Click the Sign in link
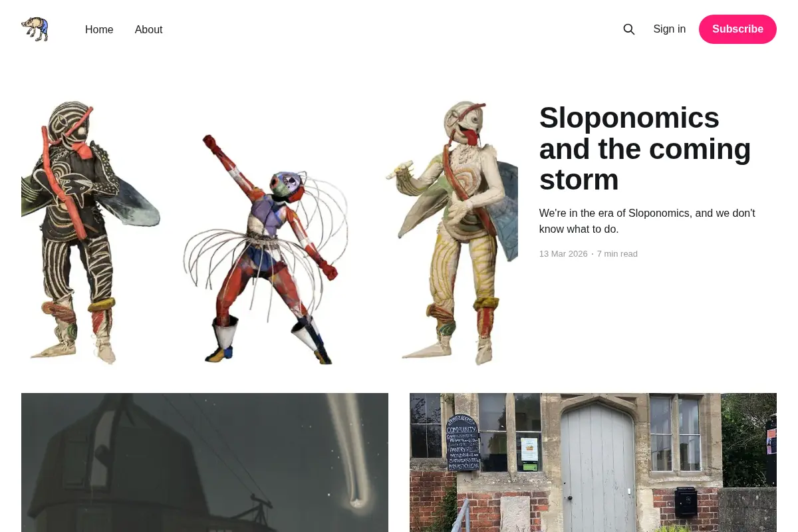 [669, 29]
